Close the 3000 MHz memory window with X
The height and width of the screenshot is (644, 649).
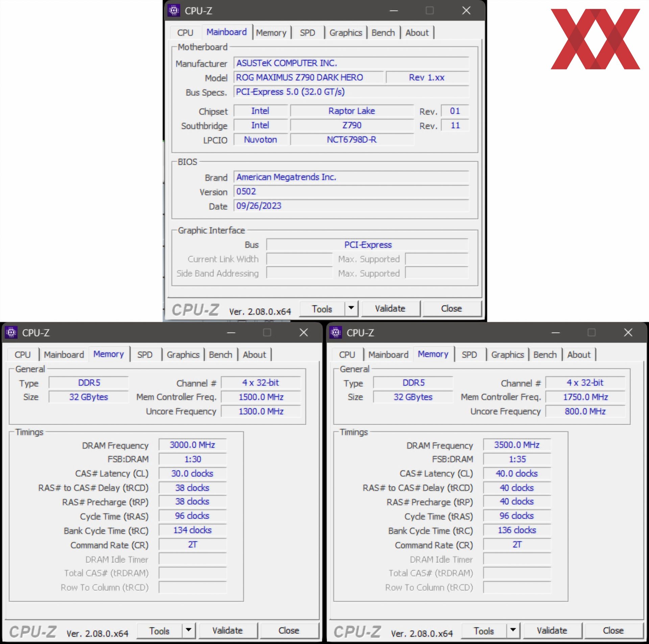(x=304, y=332)
